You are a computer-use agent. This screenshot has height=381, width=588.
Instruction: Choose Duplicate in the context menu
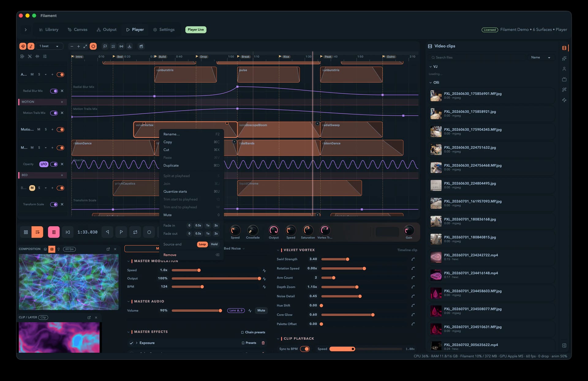191,166
